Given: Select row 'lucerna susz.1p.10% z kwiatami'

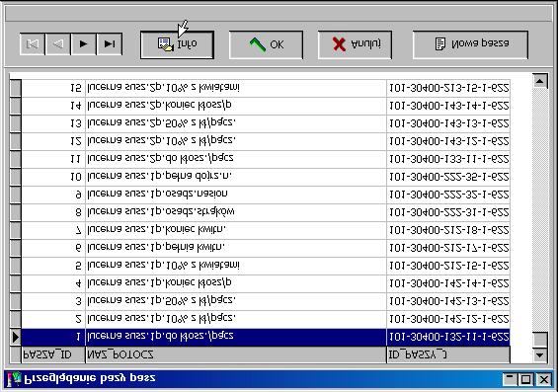Looking at the screenshot, I should (266, 266).
